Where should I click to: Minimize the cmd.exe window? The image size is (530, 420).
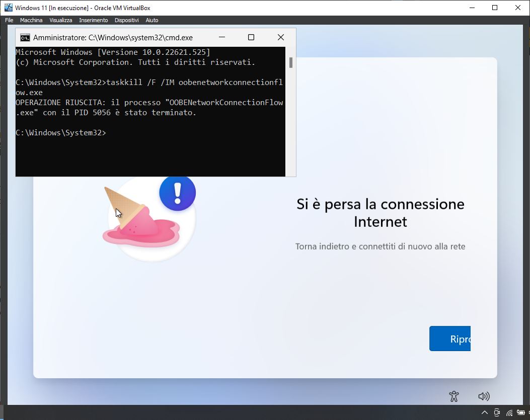coord(222,37)
